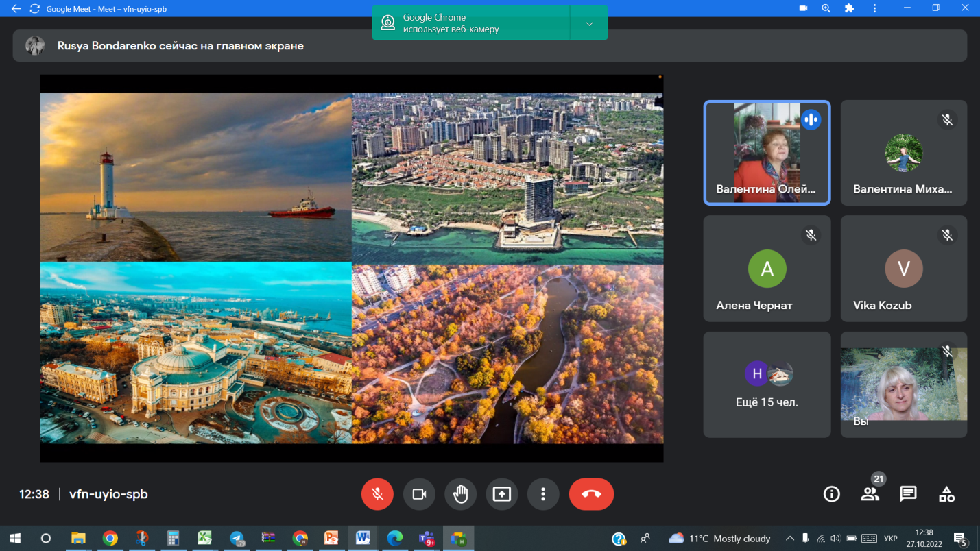Reload the Meet page

coord(35,9)
